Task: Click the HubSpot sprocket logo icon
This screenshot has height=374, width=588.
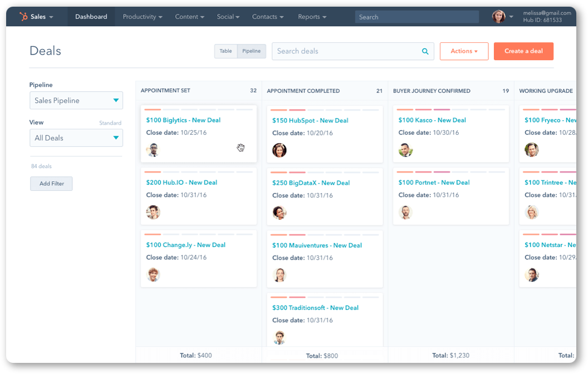Action: (23, 17)
